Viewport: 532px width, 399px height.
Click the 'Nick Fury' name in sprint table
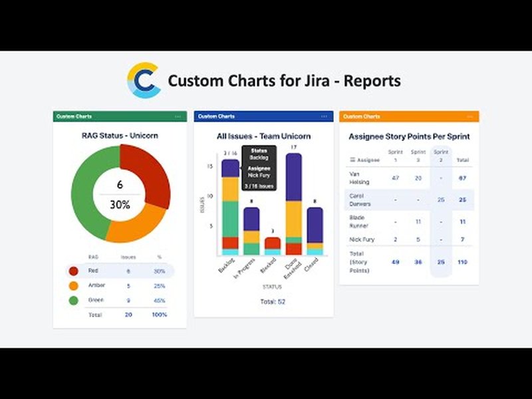362,239
